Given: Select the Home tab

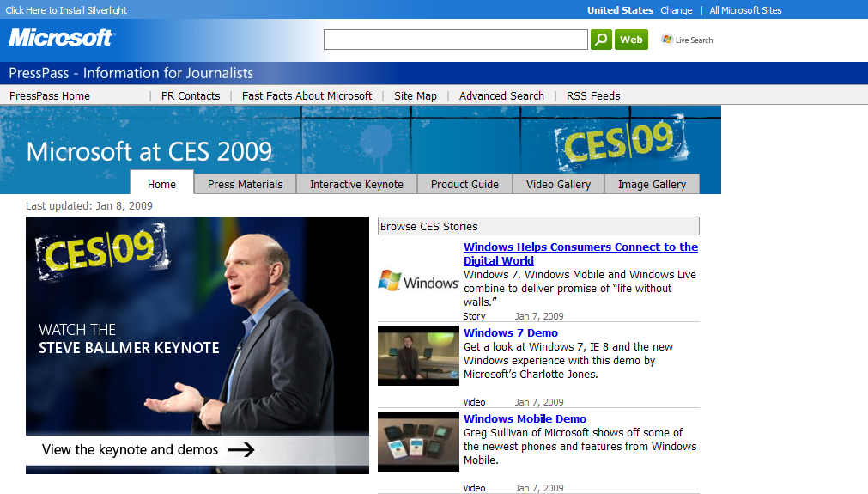Looking at the screenshot, I should click(x=161, y=183).
